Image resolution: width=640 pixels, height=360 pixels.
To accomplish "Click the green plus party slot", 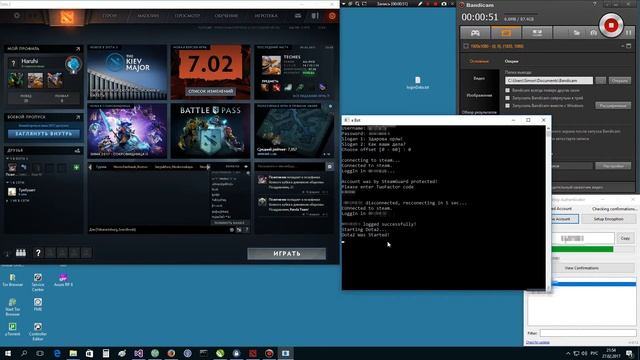I will (76, 167).
